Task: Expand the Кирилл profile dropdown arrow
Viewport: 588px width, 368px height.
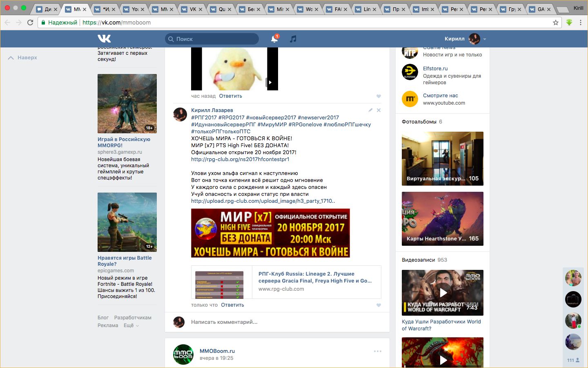Action: 485,39
